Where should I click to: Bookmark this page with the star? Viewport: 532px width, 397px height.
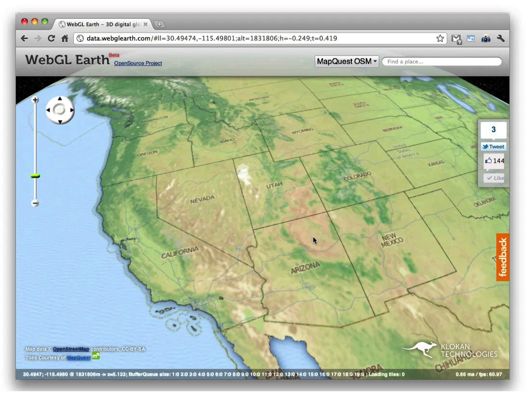tap(440, 39)
